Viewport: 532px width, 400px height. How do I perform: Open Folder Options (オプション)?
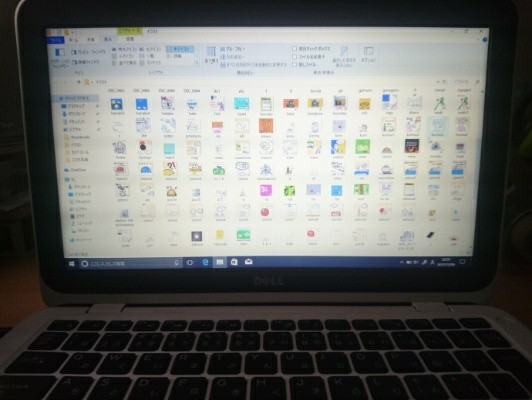pos(368,55)
